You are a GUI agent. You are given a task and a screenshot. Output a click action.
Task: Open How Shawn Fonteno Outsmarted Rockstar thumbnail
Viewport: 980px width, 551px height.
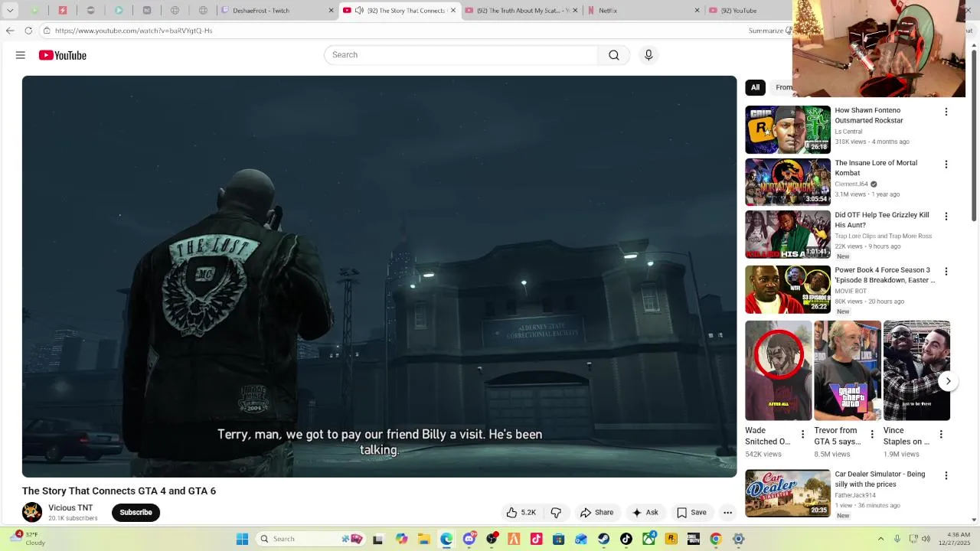coord(788,129)
